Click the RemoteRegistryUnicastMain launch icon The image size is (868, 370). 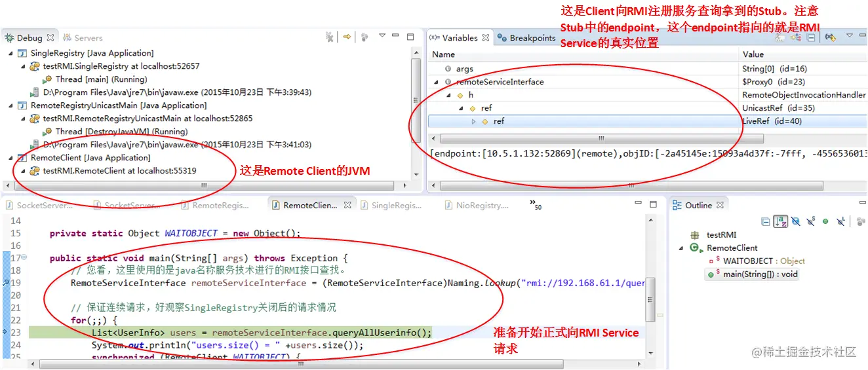coord(22,105)
